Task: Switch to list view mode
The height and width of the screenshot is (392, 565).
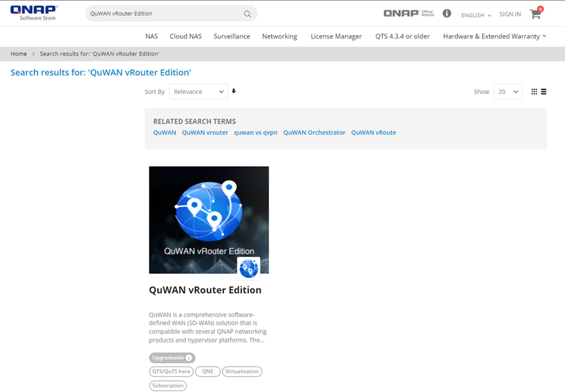Action: pyautogui.click(x=544, y=92)
